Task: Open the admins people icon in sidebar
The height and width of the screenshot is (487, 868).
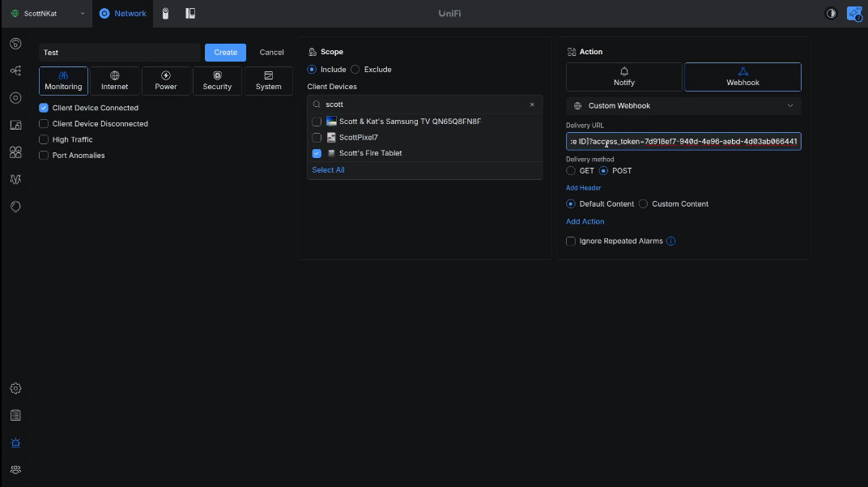Action: (15, 469)
